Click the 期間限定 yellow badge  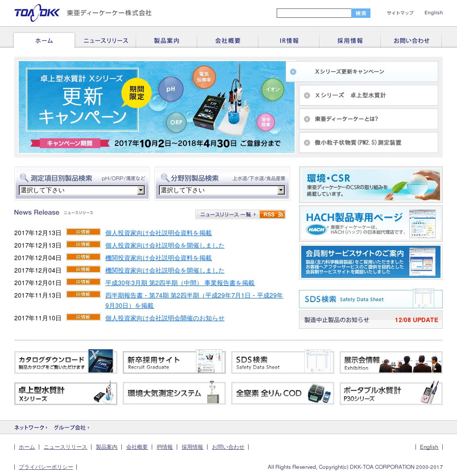click(x=136, y=93)
